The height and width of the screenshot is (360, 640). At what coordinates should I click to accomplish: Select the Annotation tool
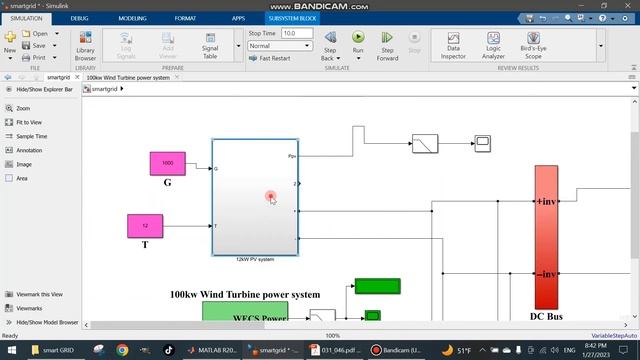pyautogui.click(x=24, y=150)
